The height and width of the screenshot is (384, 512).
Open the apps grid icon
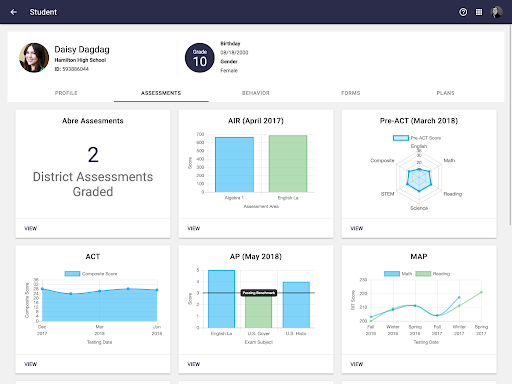pyautogui.click(x=479, y=12)
